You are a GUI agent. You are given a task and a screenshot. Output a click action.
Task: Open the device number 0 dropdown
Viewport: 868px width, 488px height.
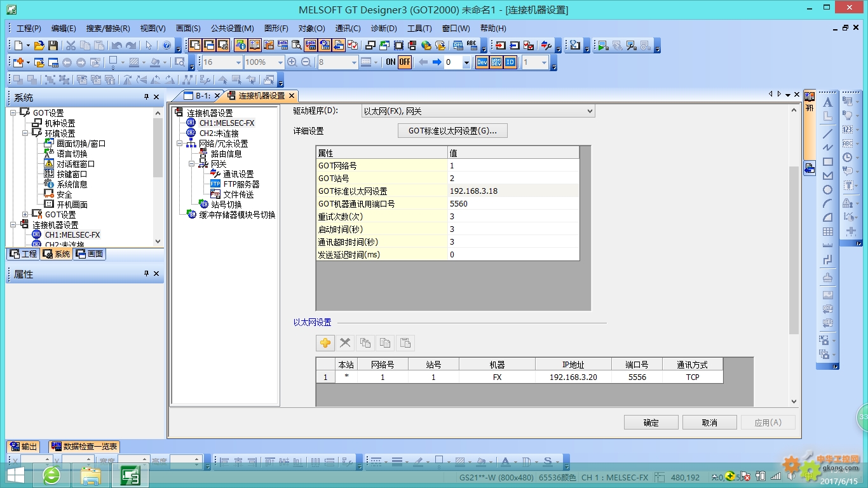tap(466, 62)
